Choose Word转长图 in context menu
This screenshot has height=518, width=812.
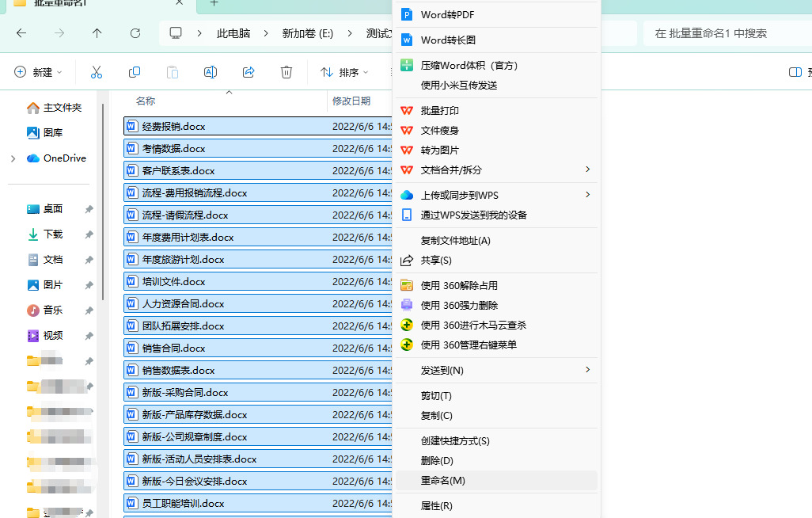[x=497, y=40]
